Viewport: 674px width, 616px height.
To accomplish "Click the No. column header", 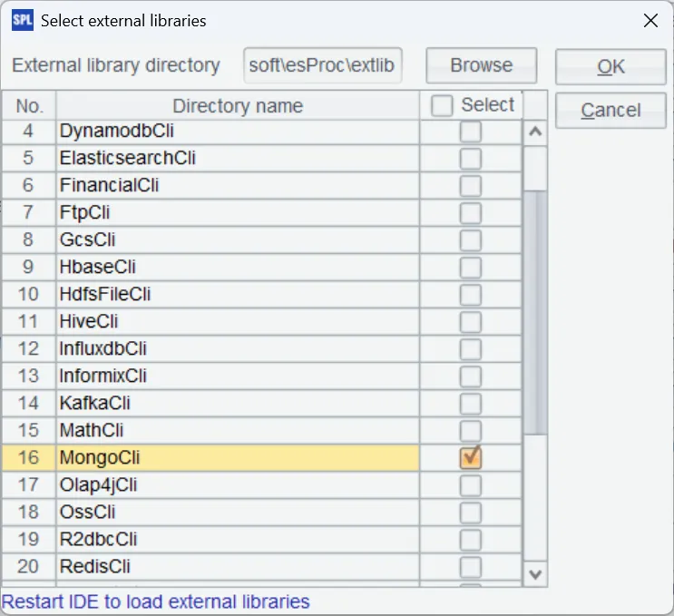I will click(x=29, y=106).
